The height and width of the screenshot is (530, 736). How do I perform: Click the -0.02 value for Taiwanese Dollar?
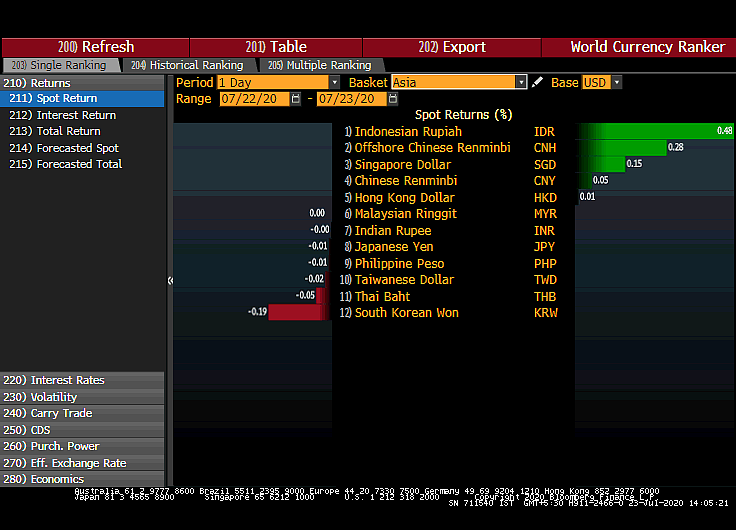point(314,279)
